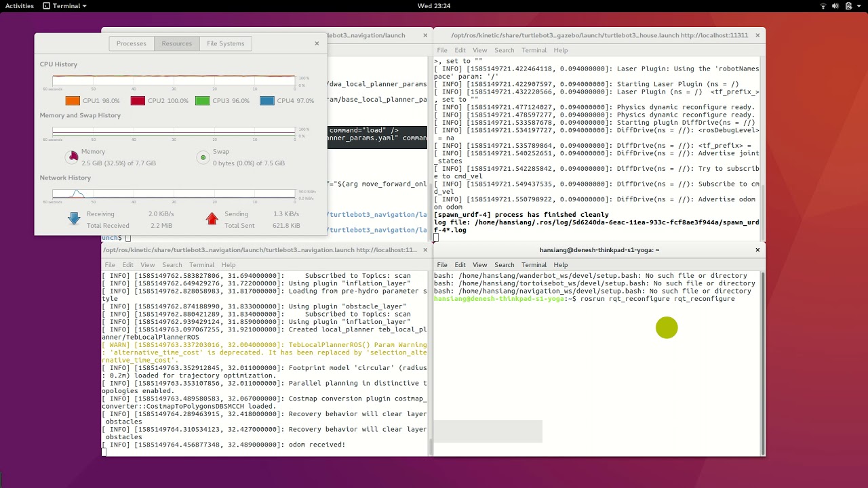The height and width of the screenshot is (488, 868).
Task: Open Edit menu in hansiang@denesh terminal
Action: click(x=460, y=265)
